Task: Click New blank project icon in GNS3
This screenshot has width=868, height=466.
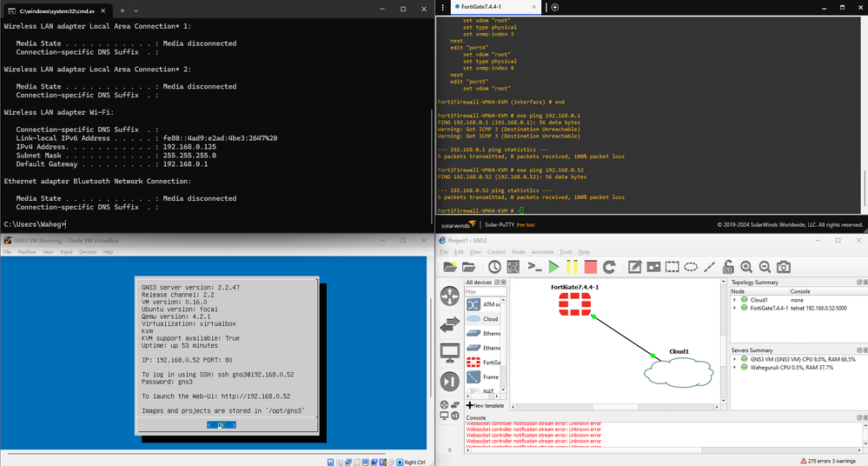Action: tap(450, 267)
